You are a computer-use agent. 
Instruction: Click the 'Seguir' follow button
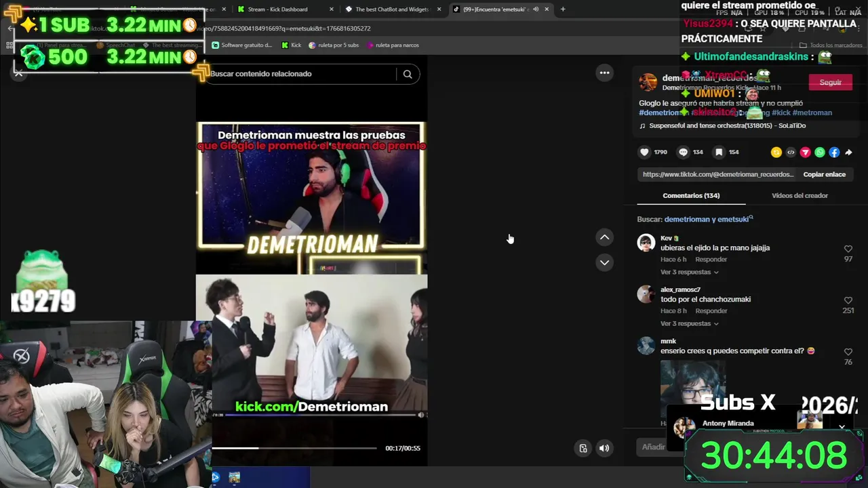[x=830, y=82]
